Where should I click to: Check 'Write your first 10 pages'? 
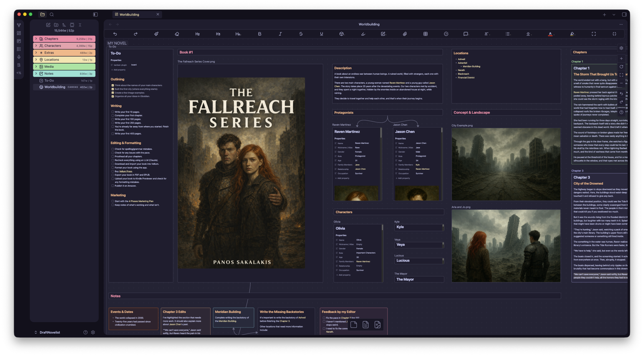[x=113, y=112]
